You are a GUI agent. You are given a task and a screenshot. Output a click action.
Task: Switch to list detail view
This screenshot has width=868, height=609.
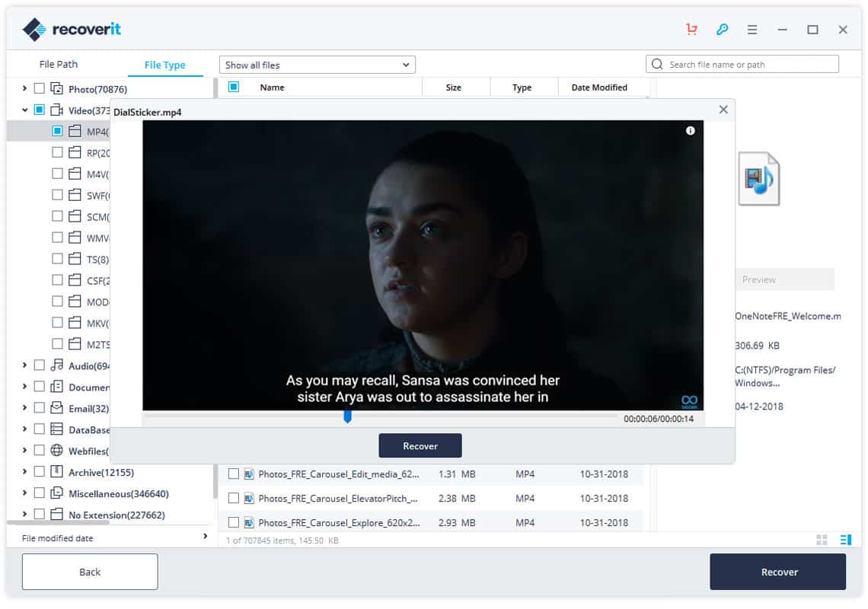846,540
